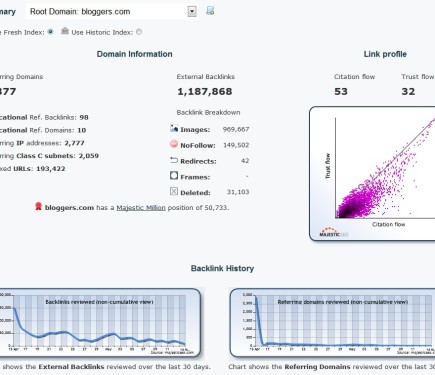This screenshot has width=435, height=375.
Task: Click the Root Domain bloggers.com combo box
Action: 111,12
